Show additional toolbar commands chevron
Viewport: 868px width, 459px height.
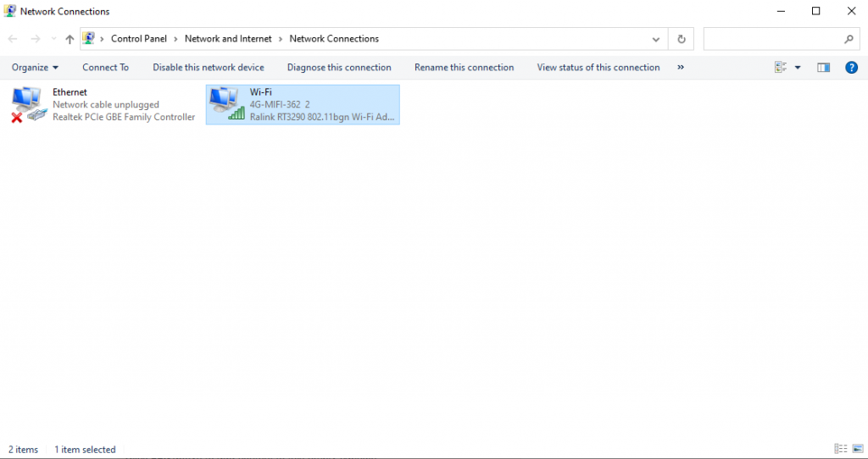pyautogui.click(x=681, y=68)
